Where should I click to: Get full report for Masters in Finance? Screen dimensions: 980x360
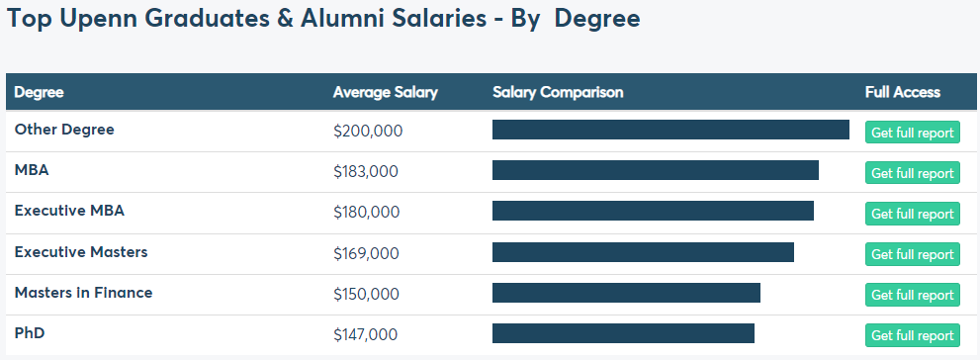tap(913, 295)
